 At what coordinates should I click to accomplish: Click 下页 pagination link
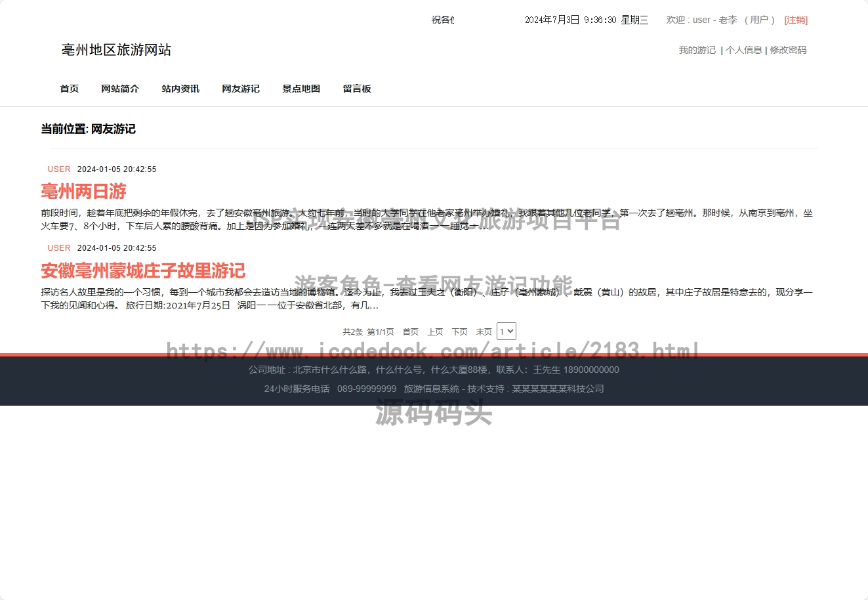pos(460,332)
